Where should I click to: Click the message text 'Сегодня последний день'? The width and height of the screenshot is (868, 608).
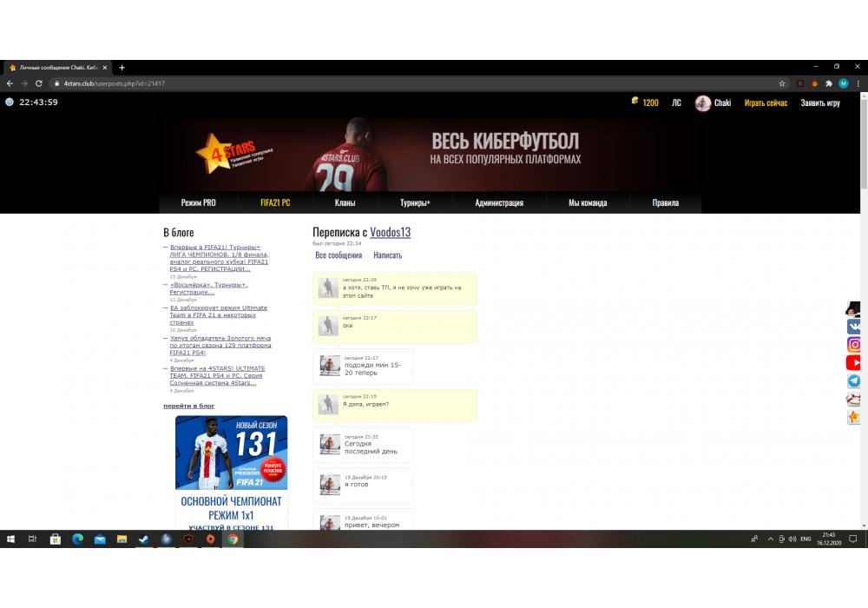(371, 447)
